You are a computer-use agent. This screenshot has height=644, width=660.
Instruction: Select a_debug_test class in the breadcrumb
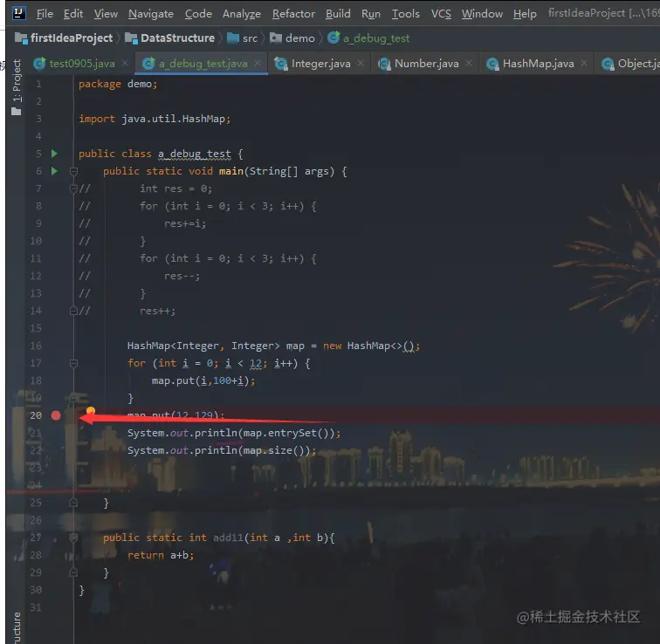point(376,38)
